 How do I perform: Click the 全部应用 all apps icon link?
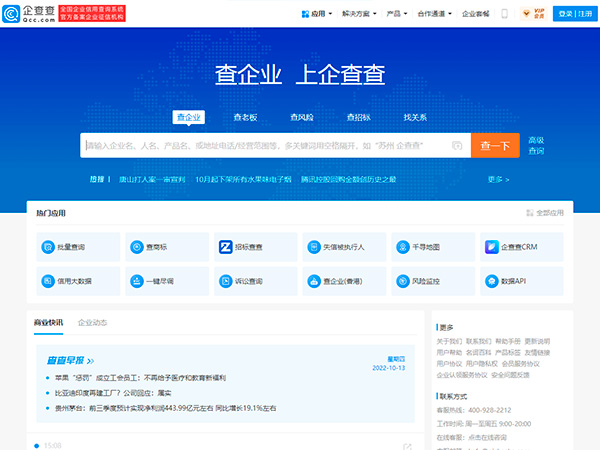coord(545,213)
